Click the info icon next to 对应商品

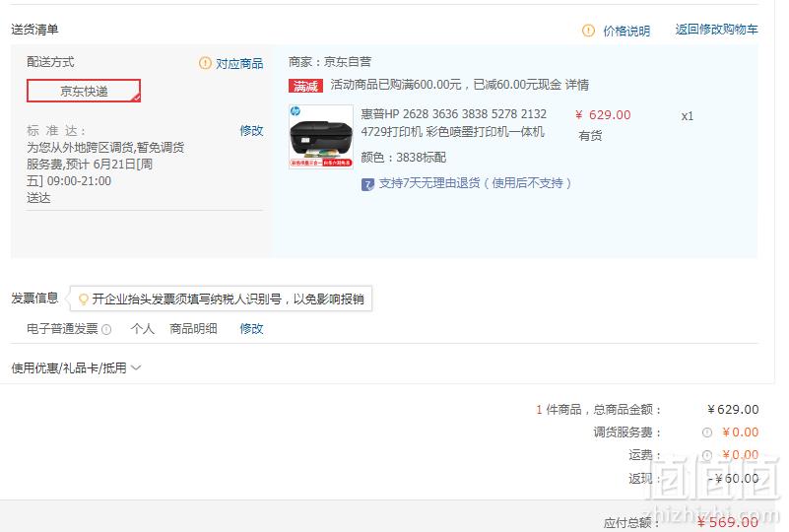(x=205, y=63)
